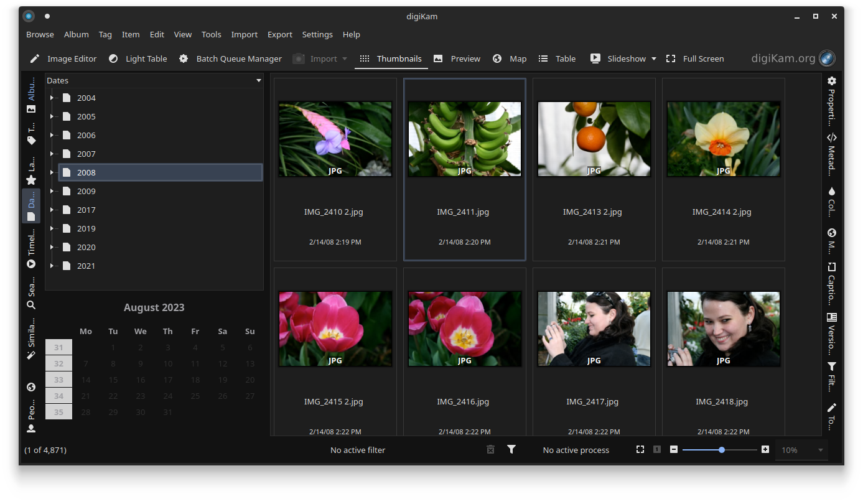The image size is (863, 504).
Task: Click the thumbnail size slider handle
Action: (722, 449)
